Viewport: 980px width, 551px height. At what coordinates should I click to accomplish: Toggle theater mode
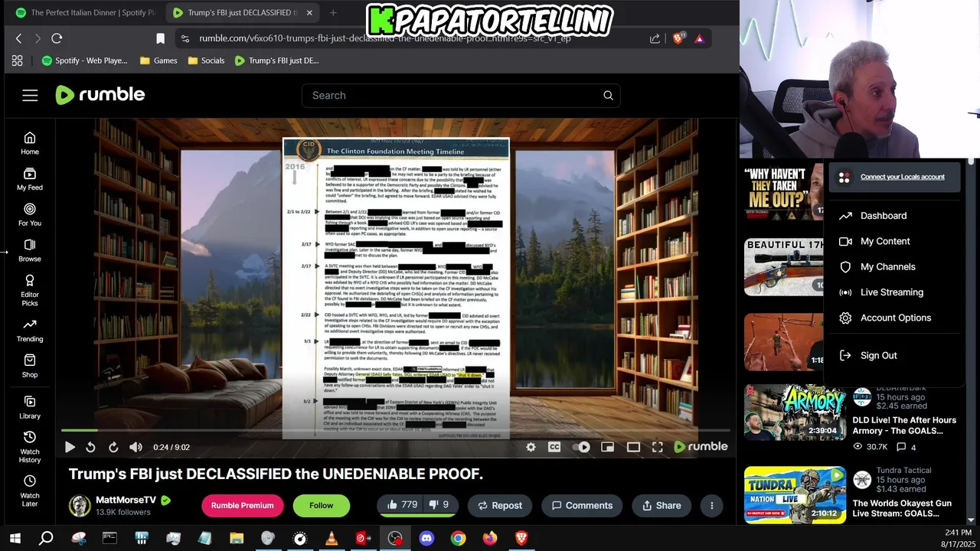[633, 447]
